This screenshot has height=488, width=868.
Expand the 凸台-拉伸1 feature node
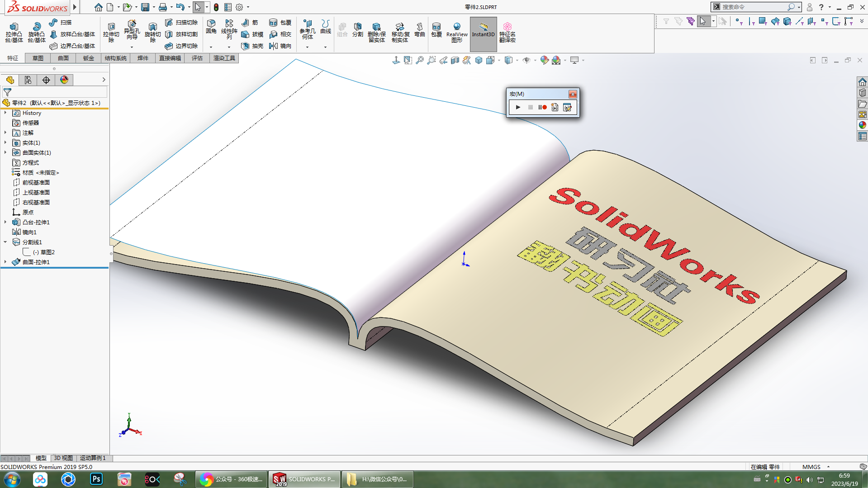tap(5, 222)
